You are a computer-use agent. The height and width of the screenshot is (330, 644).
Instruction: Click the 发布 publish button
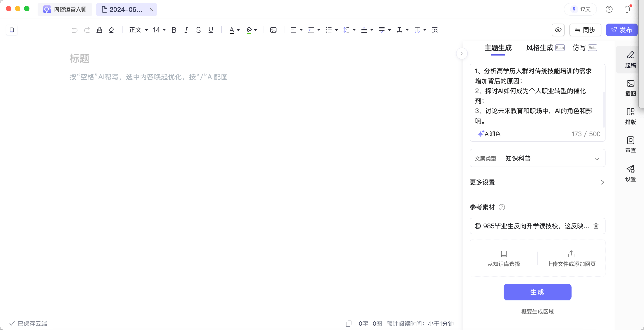622,30
